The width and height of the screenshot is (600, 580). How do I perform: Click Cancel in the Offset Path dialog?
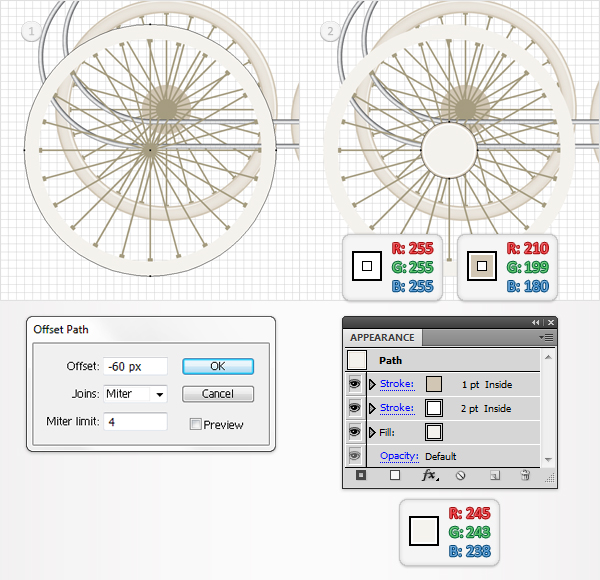click(218, 394)
